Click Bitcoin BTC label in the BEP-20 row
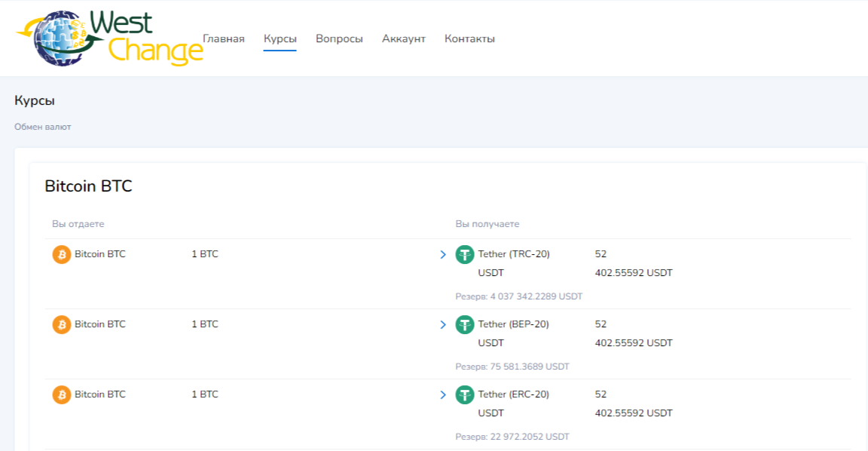The height and width of the screenshot is (451, 868). click(x=100, y=324)
